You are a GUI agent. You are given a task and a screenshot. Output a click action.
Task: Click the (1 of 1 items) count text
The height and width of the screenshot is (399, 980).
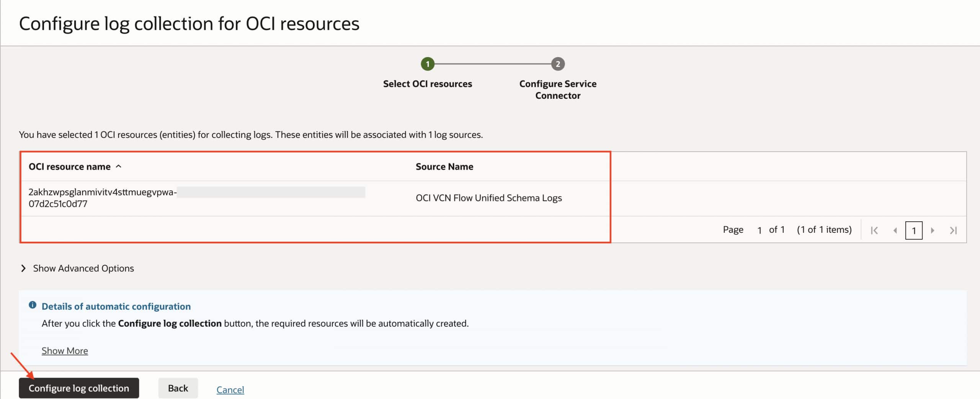(x=824, y=230)
